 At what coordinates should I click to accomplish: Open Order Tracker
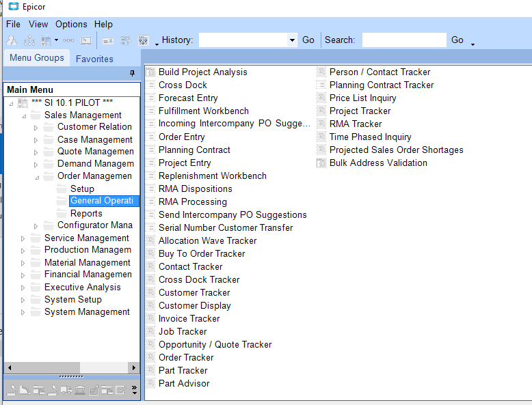[x=186, y=358]
